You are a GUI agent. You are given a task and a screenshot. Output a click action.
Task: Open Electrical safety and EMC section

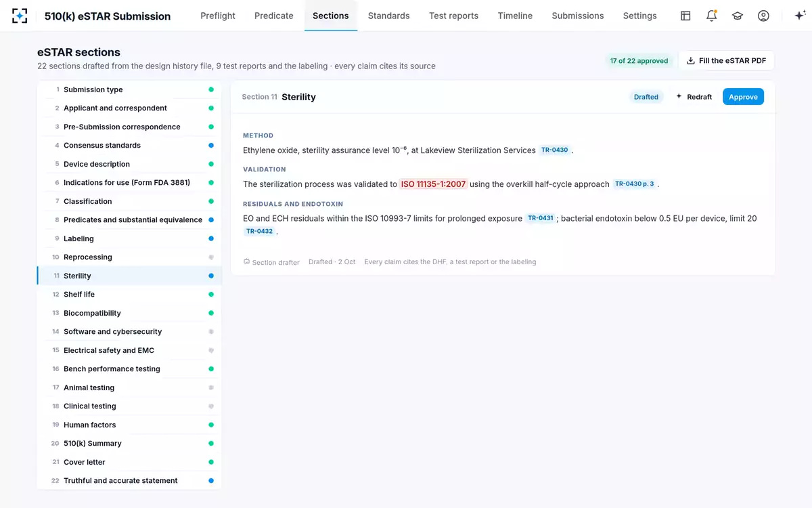coord(129,350)
